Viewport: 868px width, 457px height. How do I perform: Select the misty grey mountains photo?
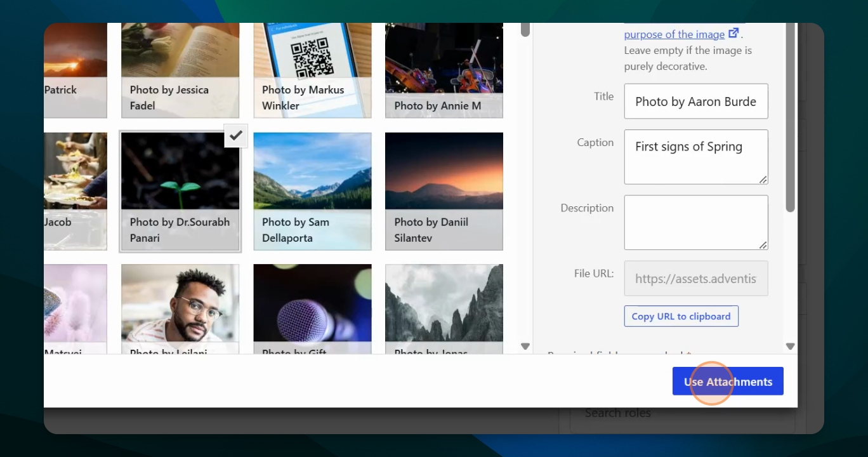pyautogui.click(x=444, y=309)
